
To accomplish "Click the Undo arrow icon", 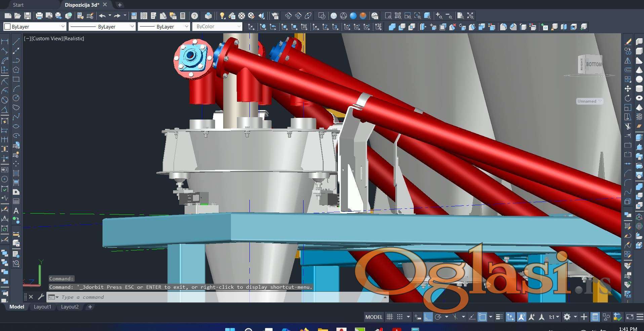I will [x=102, y=16].
